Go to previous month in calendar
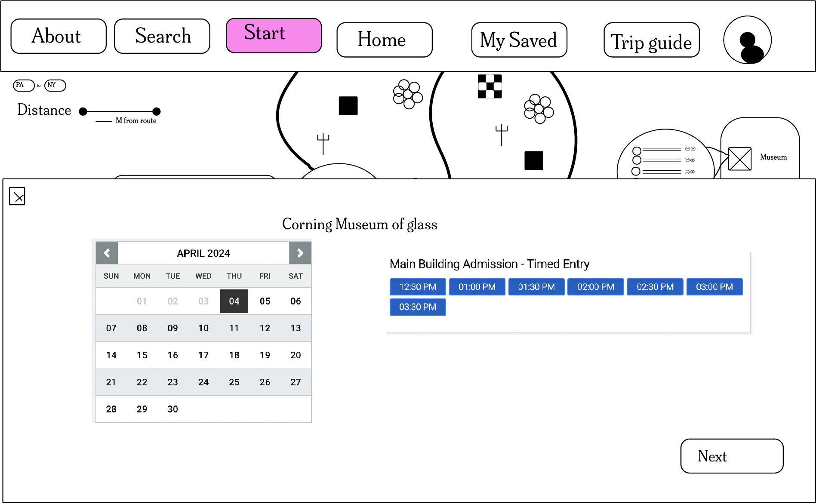The width and height of the screenshot is (816, 504). (x=107, y=253)
